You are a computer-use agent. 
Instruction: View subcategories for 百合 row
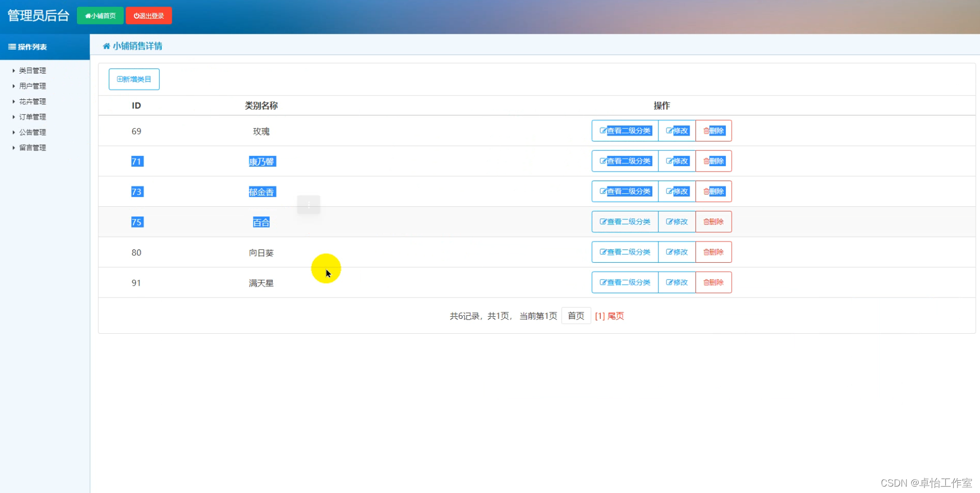click(x=625, y=222)
